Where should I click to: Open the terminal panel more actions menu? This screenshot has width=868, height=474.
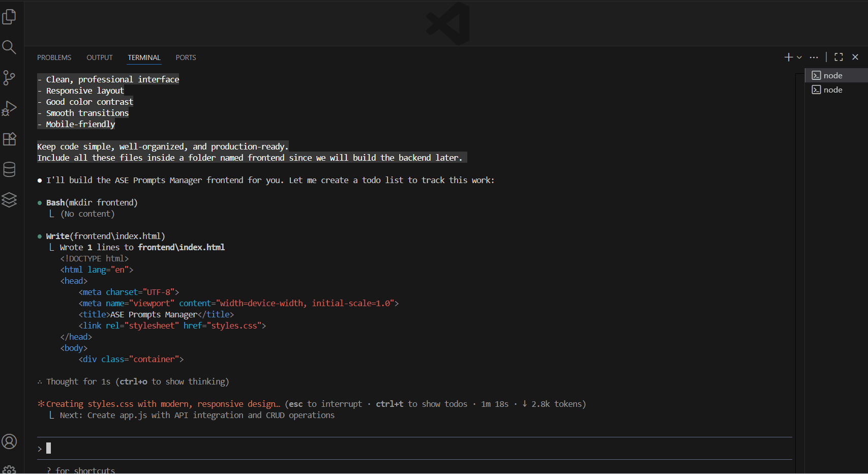coord(814,57)
